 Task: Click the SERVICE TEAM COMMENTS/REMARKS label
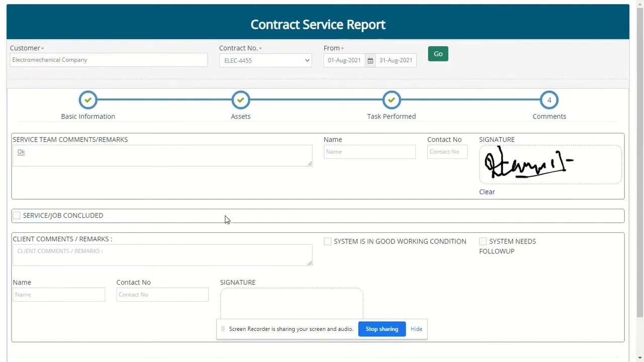(70, 139)
